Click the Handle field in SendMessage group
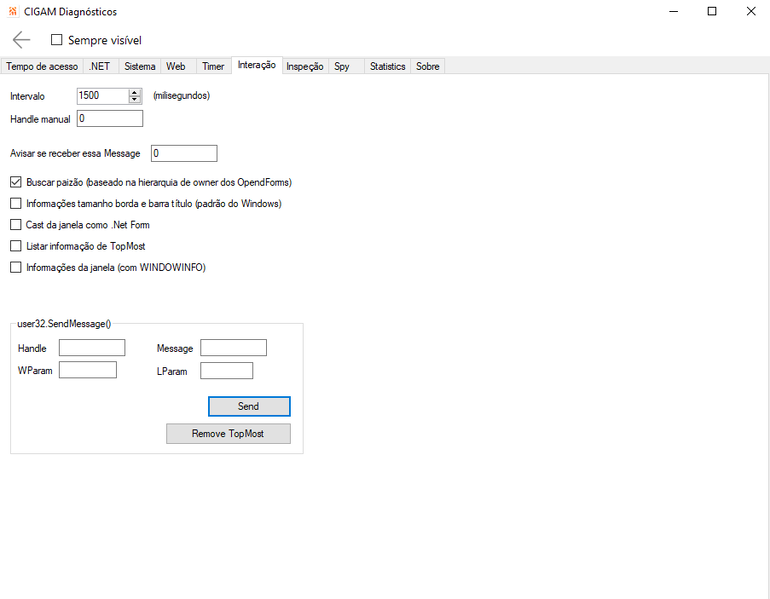770x599 pixels. pos(92,348)
